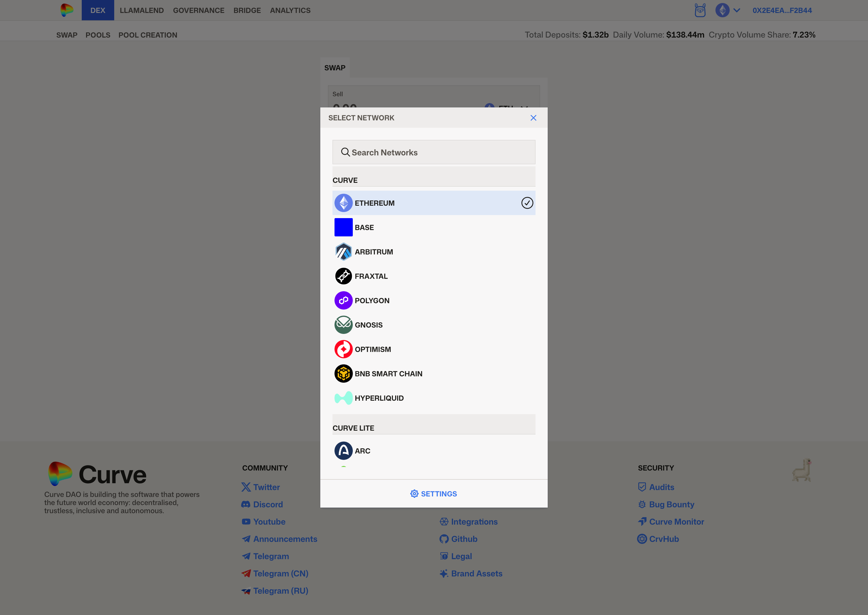Image resolution: width=868 pixels, height=615 pixels.
Task: Open the Bridge page
Action: click(247, 10)
